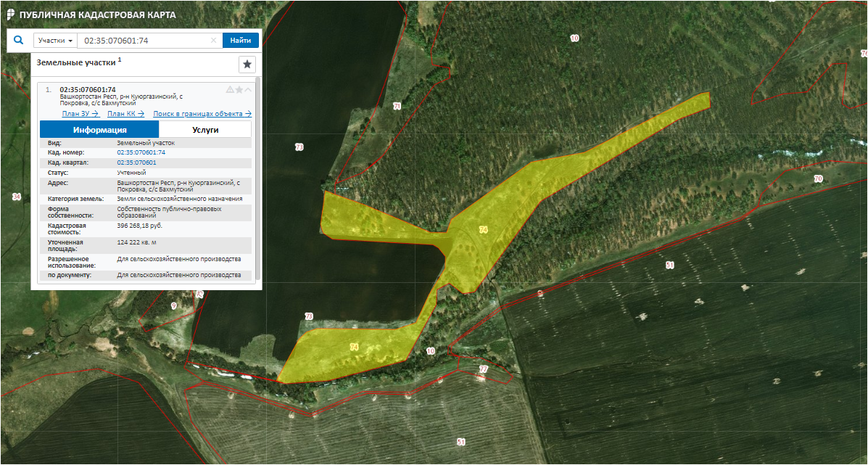Open the План ЗУ link
This screenshot has width=868, height=465.
(80, 114)
